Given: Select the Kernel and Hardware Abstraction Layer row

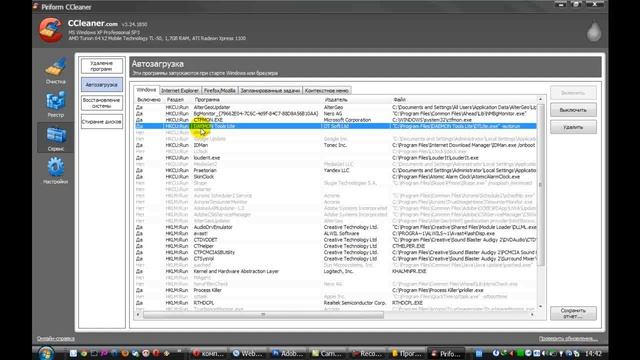Looking at the screenshot, I should point(336,271).
